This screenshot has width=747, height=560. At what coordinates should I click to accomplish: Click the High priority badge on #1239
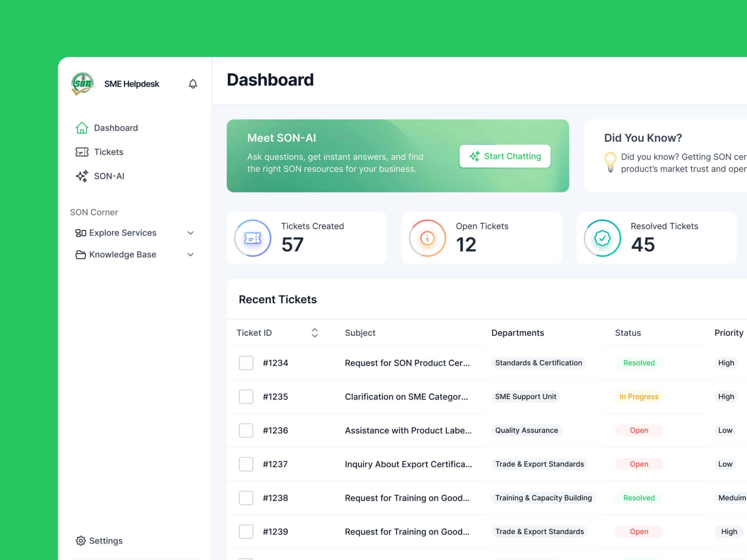point(729,532)
